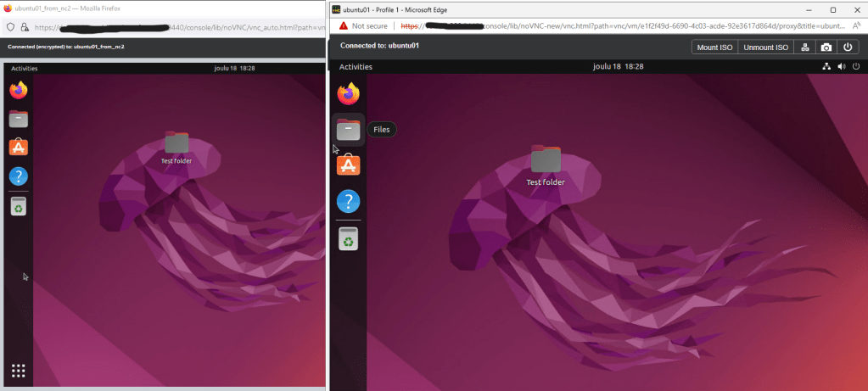Select Test folder on the Edge console desktop
868x391 pixels.
546,165
